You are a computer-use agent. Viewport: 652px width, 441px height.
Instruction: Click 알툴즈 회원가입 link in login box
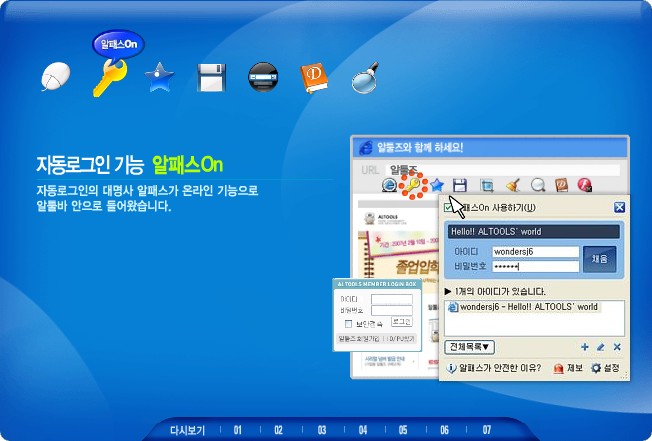(358, 339)
